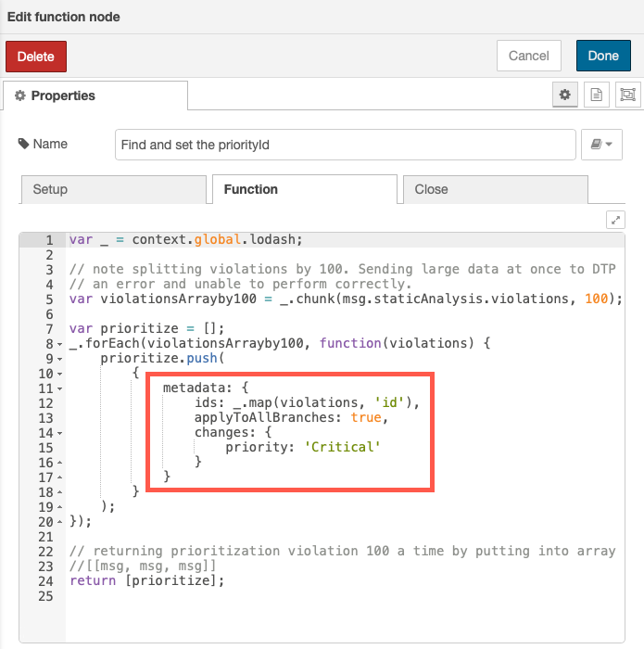Switch to the Setup tab
The image size is (644, 649).
pyautogui.click(x=114, y=189)
